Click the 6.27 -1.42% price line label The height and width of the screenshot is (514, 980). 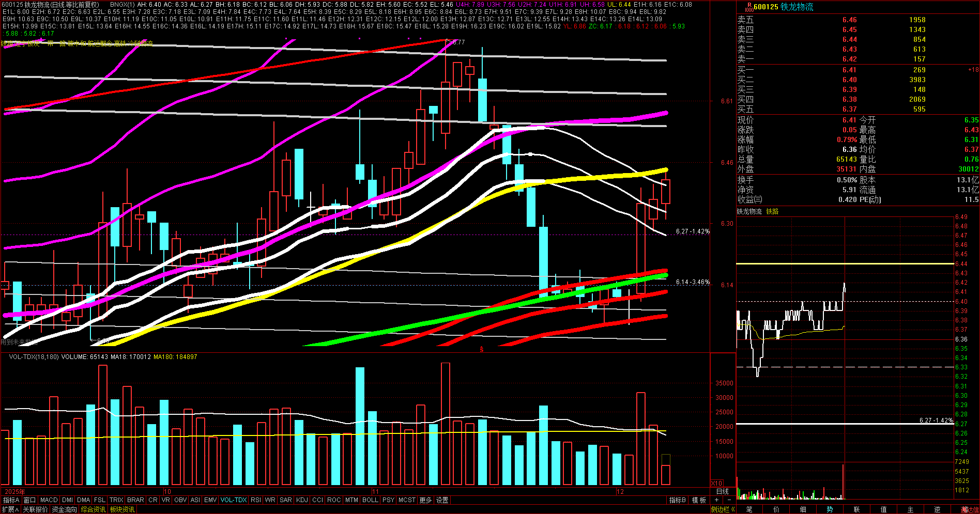[693, 231]
